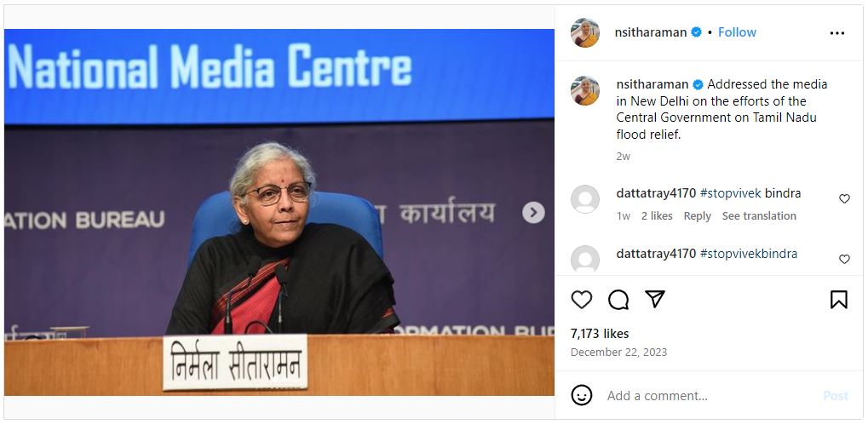Open the three-dot more options menu
The width and height of the screenshot is (868, 430).
coord(837,33)
